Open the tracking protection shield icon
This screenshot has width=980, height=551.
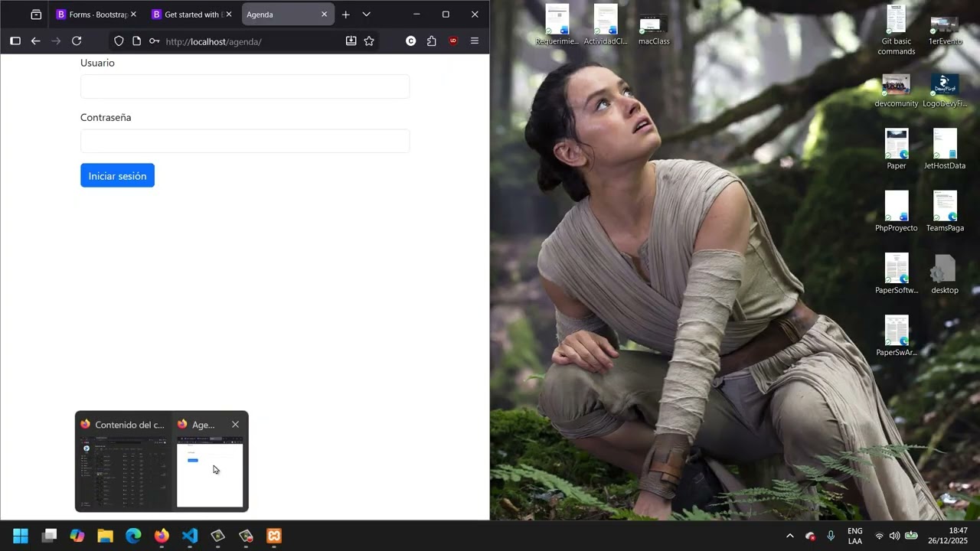[x=119, y=41]
